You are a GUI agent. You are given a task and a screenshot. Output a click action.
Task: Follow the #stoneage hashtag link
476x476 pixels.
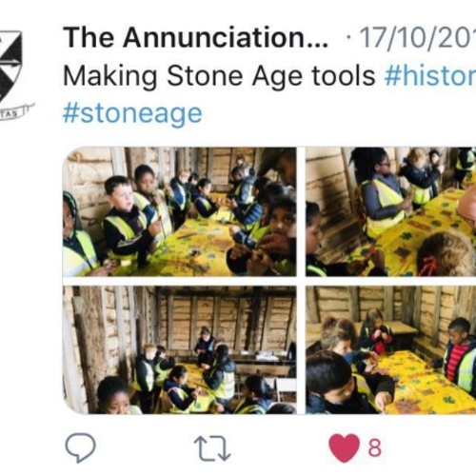coord(132,113)
